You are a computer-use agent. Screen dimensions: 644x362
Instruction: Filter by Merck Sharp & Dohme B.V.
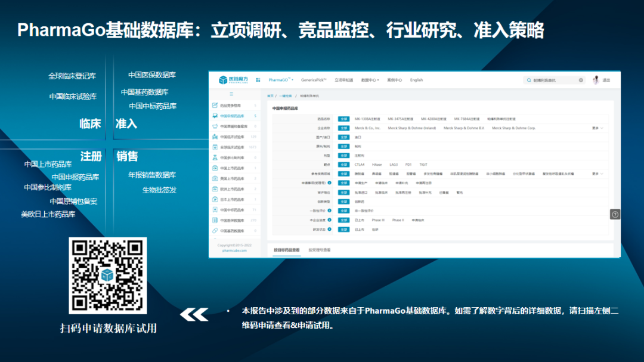click(x=464, y=128)
